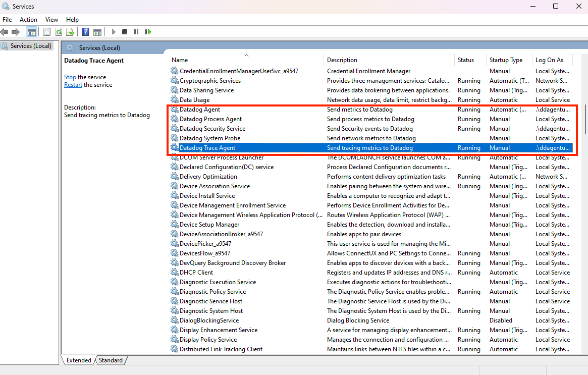This screenshot has height=375, width=588.
Task: Open the View menu
Action: coord(52,20)
